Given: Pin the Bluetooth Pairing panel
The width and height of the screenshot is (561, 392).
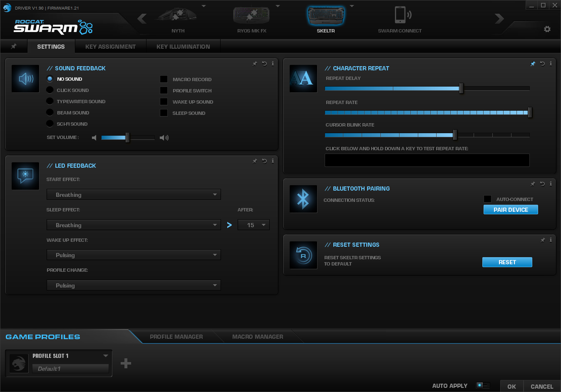Looking at the screenshot, I should (533, 184).
